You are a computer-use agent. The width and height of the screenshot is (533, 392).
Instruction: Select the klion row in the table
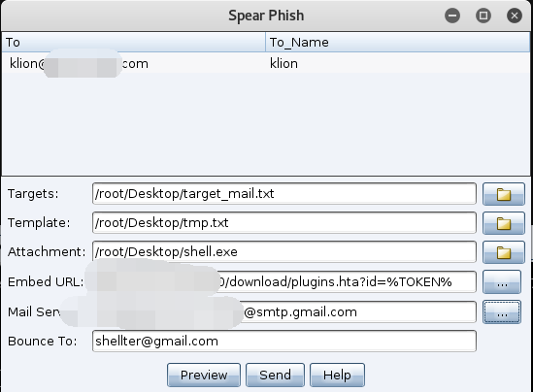tap(266, 63)
